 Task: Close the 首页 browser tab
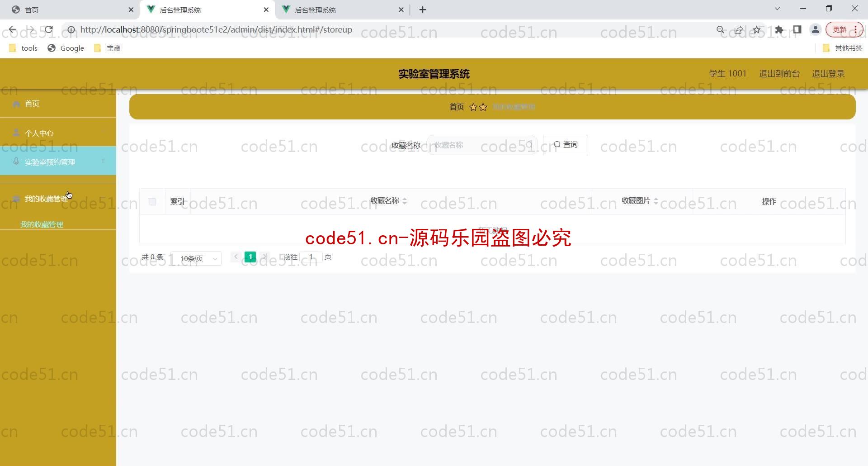coord(131,10)
